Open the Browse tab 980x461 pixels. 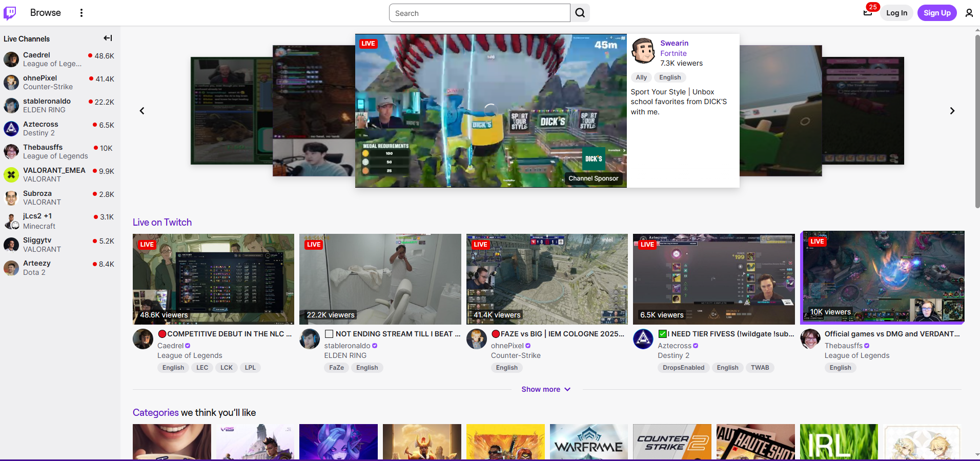point(45,13)
